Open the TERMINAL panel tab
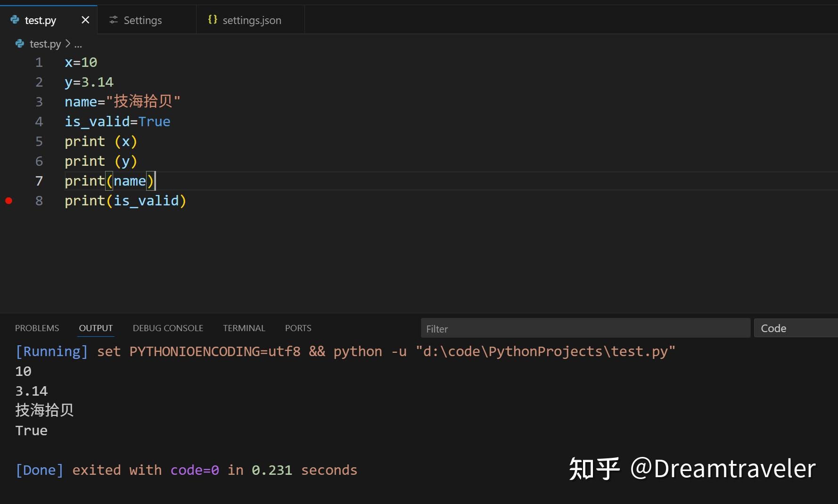 (244, 328)
